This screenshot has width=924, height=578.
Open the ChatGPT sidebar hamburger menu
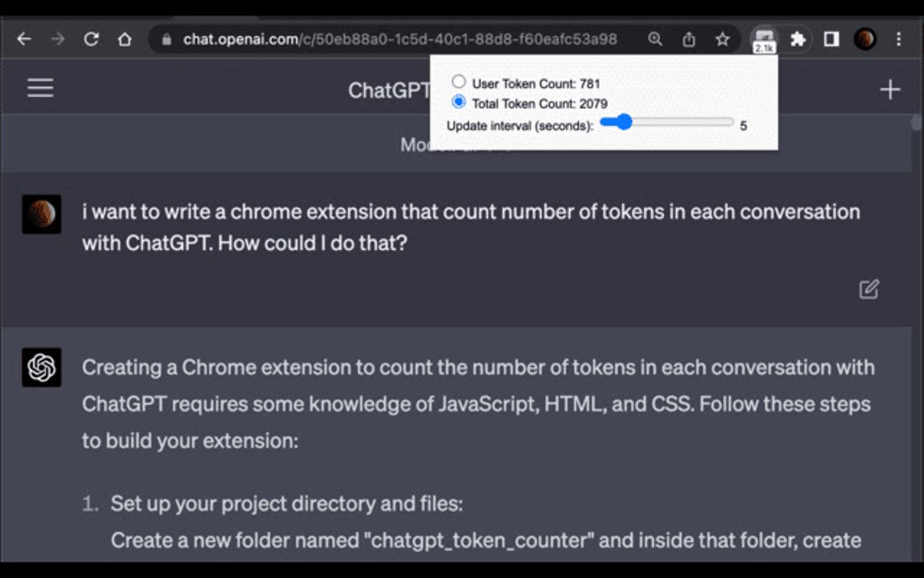pos(40,88)
